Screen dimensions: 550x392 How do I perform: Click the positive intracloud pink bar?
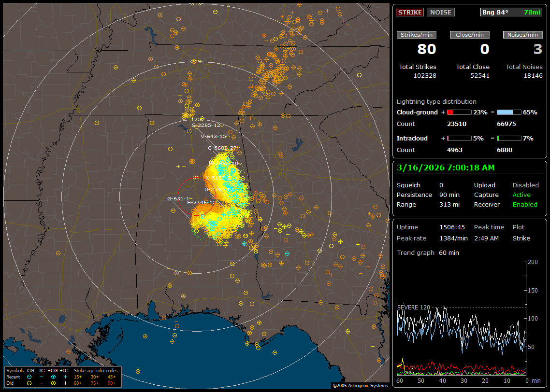[459, 138]
